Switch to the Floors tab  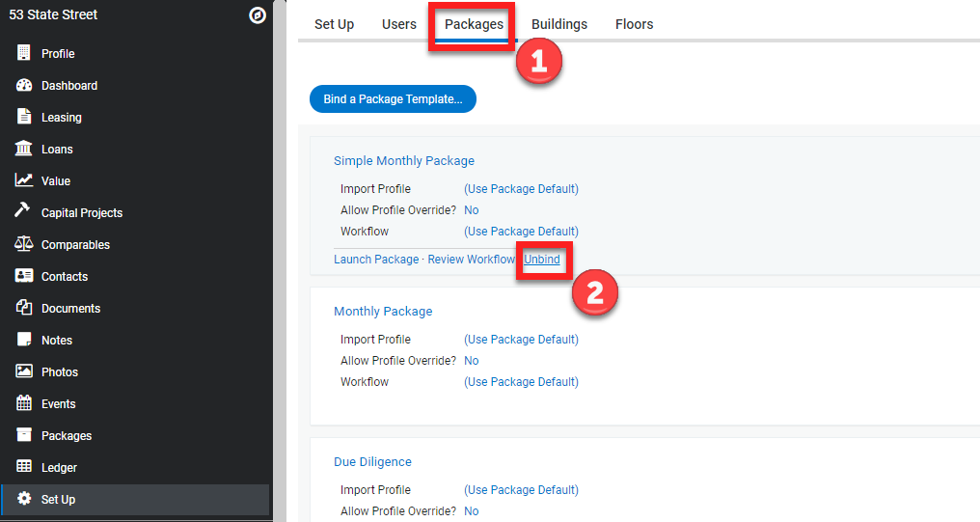(x=635, y=24)
